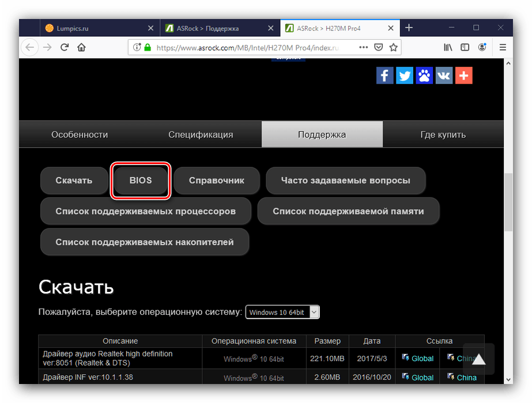
Task: Open more sharing options plus icon
Action: [464, 75]
